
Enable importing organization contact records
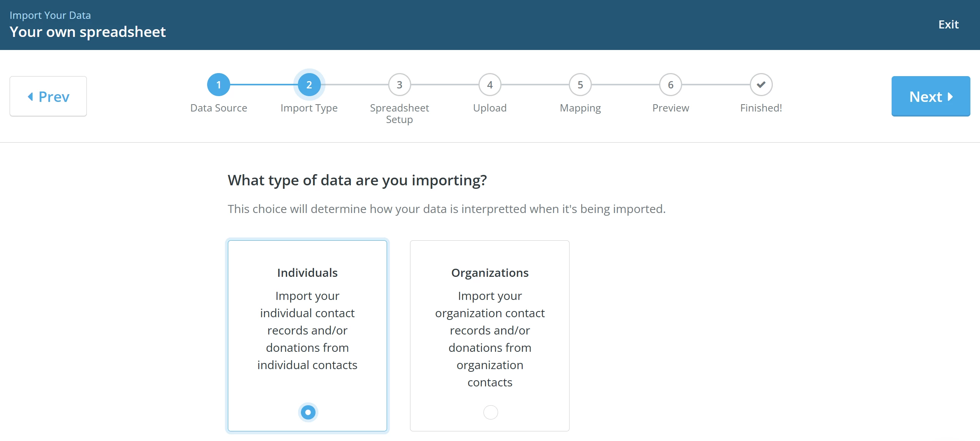[x=489, y=412]
